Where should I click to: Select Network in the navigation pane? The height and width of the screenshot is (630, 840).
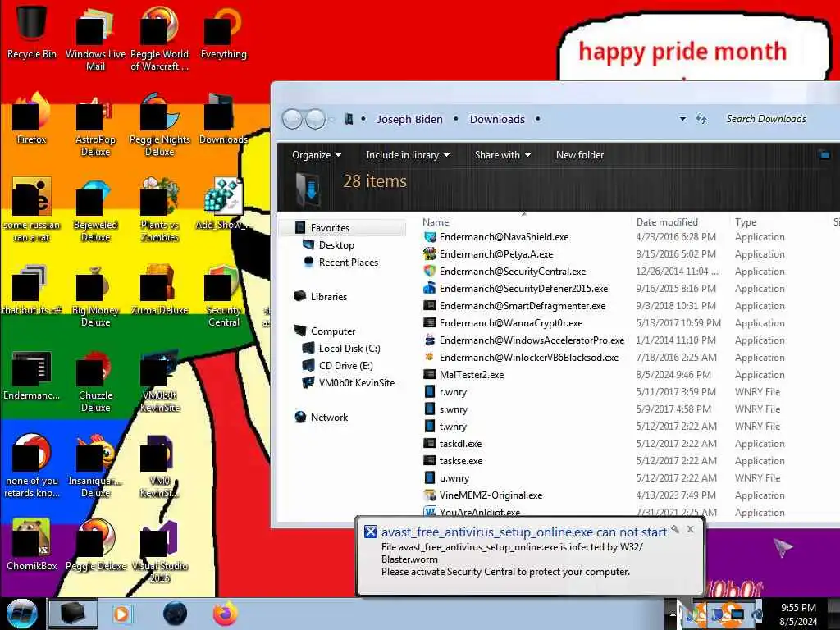tap(329, 418)
